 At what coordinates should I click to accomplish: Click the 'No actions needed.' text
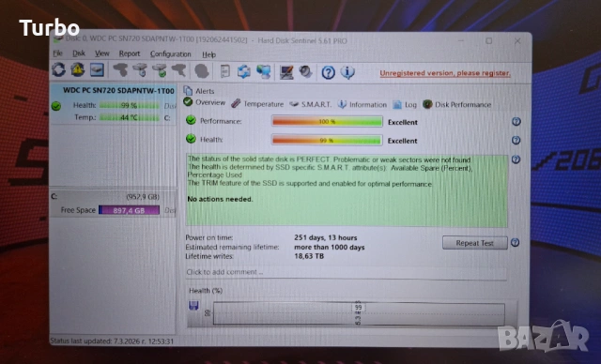pyautogui.click(x=220, y=199)
